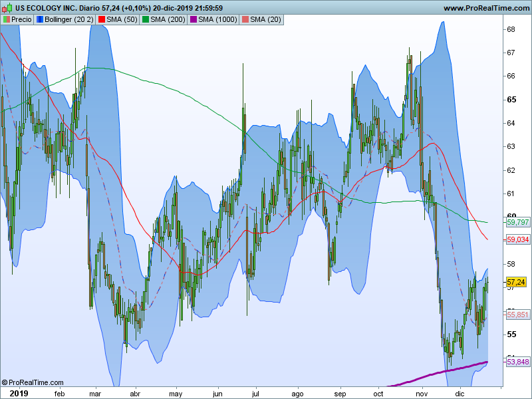Select the Precio legend label
532x399 pixels.
tap(21, 20)
